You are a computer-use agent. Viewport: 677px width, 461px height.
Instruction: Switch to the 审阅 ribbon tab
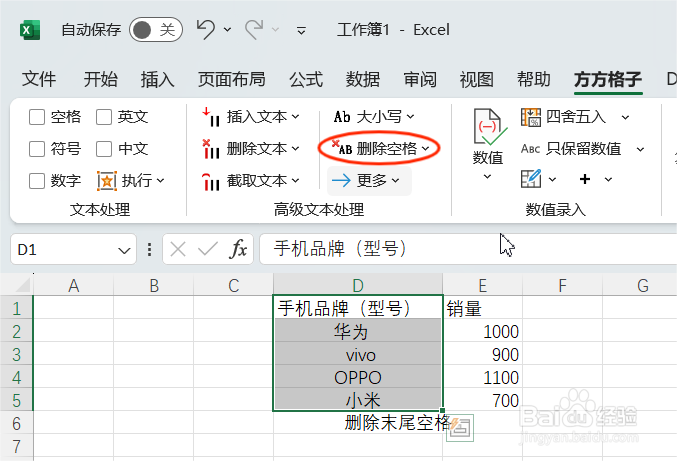(x=420, y=79)
